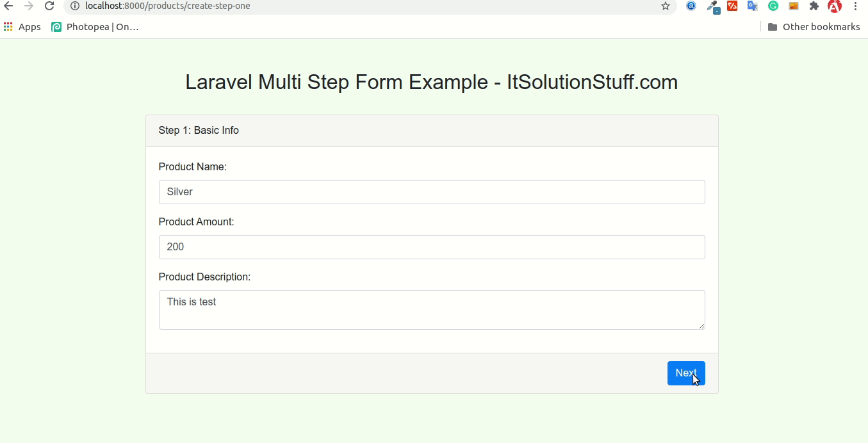Viewport: 868px width, 443px height.
Task: Click the Google Translate extension icon
Action: tap(752, 6)
